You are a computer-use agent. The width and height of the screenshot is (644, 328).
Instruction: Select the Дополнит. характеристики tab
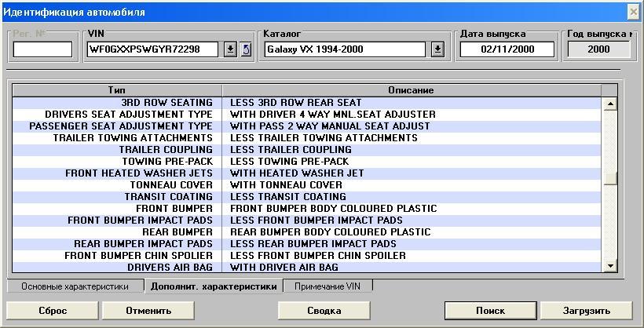coord(213,287)
